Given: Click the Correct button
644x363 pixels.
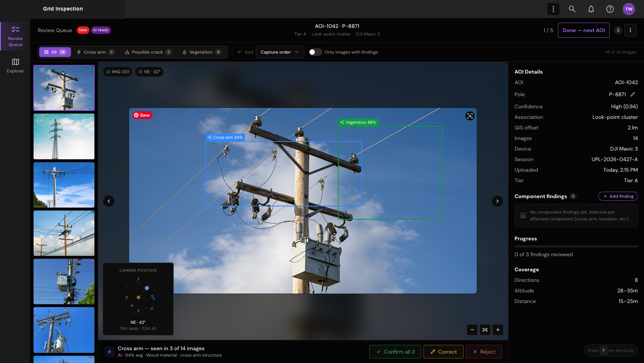Looking at the screenshot, I should point(444,352).
